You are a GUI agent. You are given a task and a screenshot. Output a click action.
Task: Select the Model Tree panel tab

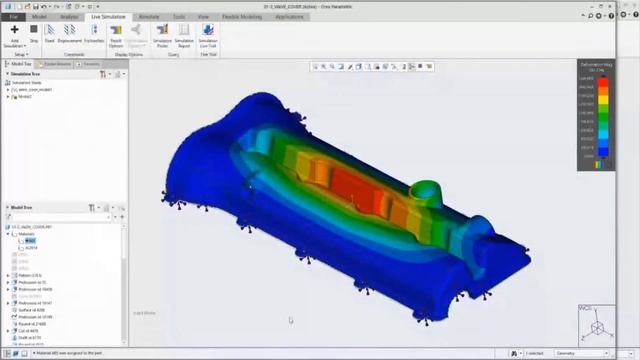click(18, 64)
